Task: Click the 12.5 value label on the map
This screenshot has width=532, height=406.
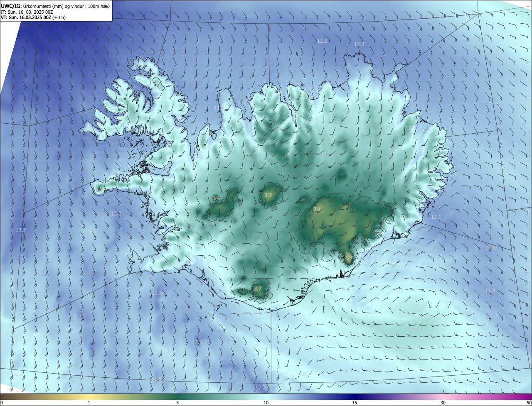Action: coord(157,293)
